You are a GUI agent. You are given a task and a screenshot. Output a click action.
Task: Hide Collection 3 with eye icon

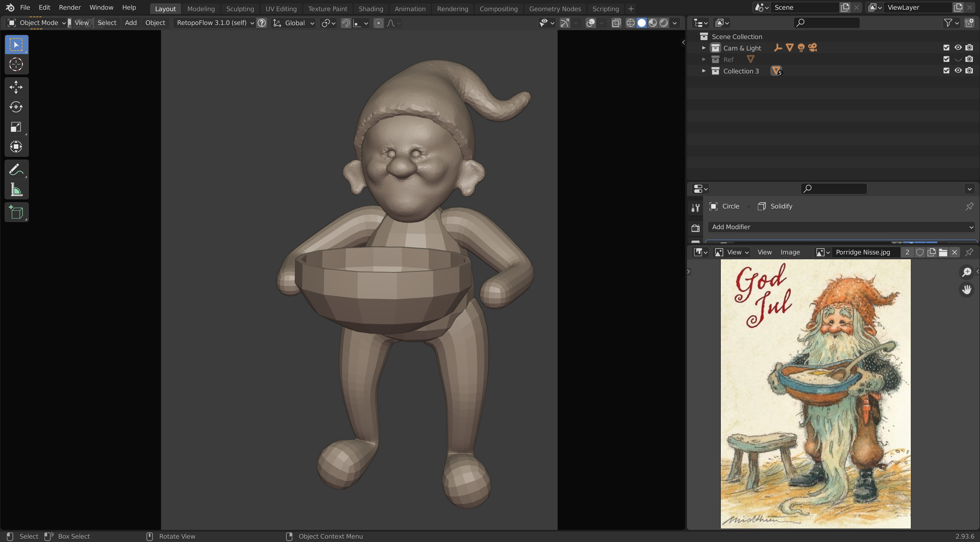[x=958, y=71]
